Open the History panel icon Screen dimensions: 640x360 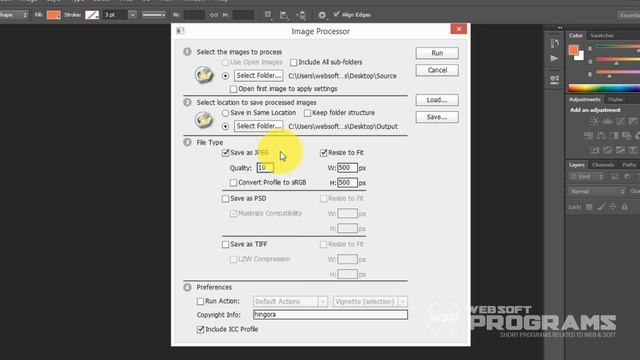point(554,43)
